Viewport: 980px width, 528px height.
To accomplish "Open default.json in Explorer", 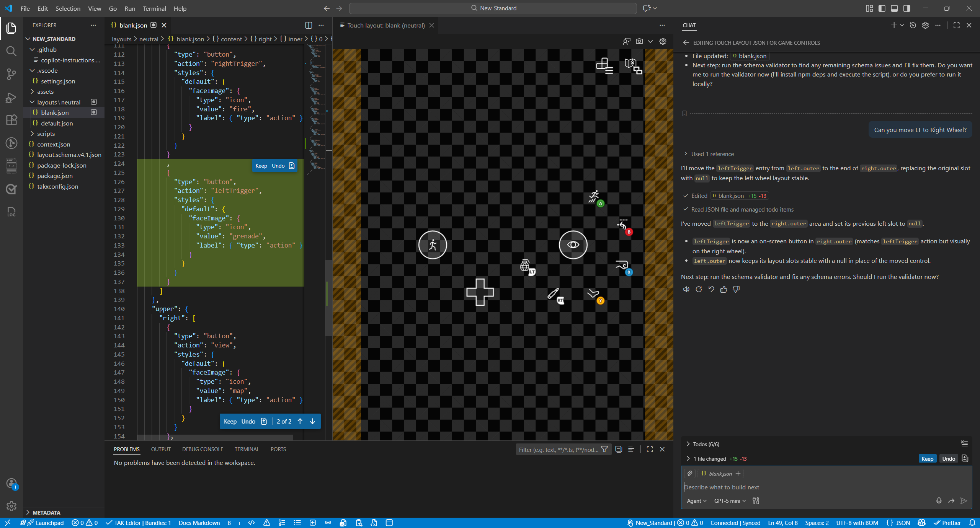I will (57, 123).
